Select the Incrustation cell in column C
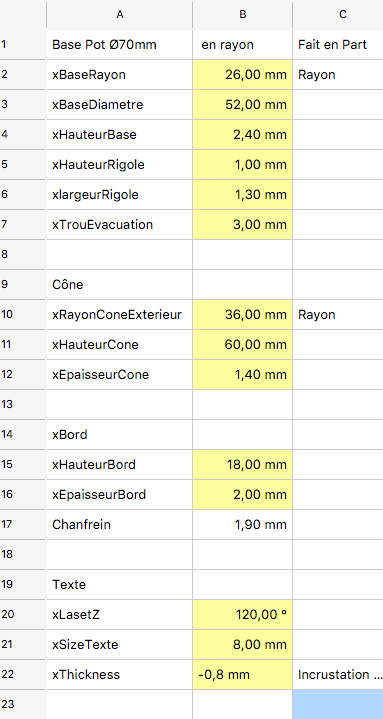The height and width of the screenshot is (719, 383). point(338,675)
